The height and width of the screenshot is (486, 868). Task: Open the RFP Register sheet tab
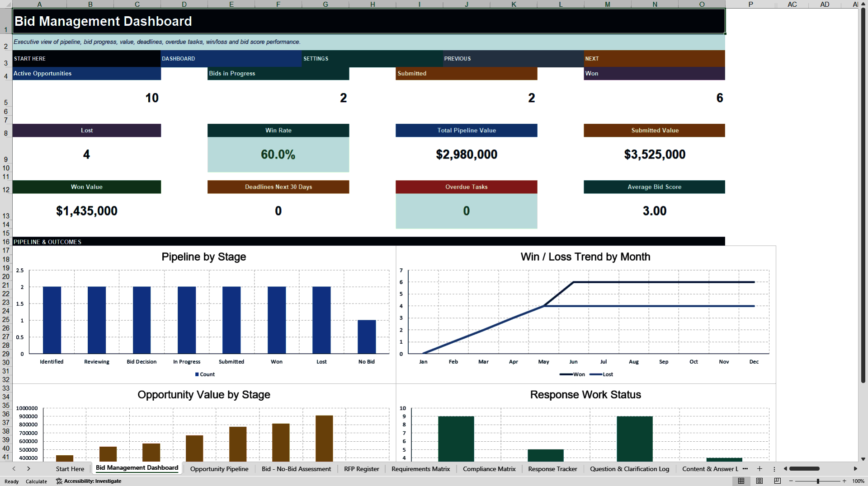(x=361, y=469)
